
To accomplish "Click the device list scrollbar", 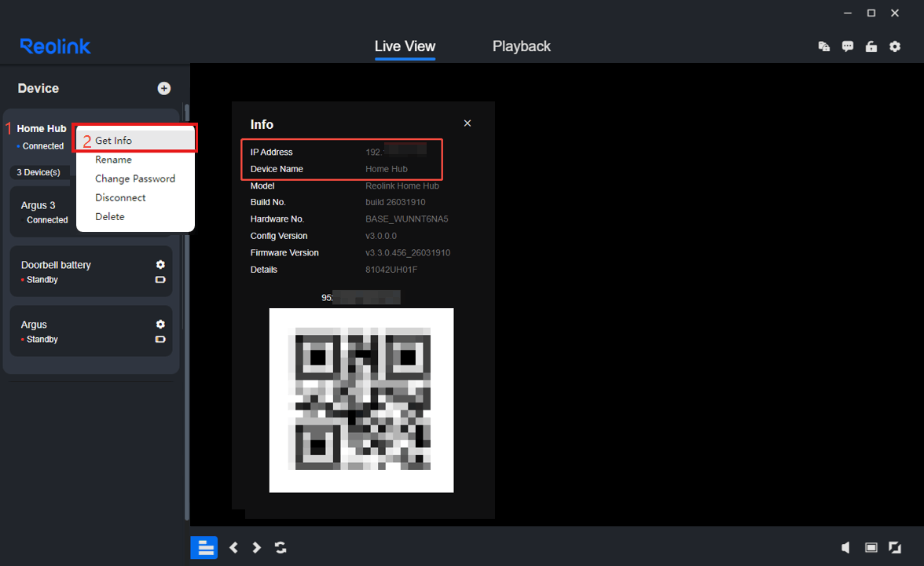I will [x=187, y=313].
